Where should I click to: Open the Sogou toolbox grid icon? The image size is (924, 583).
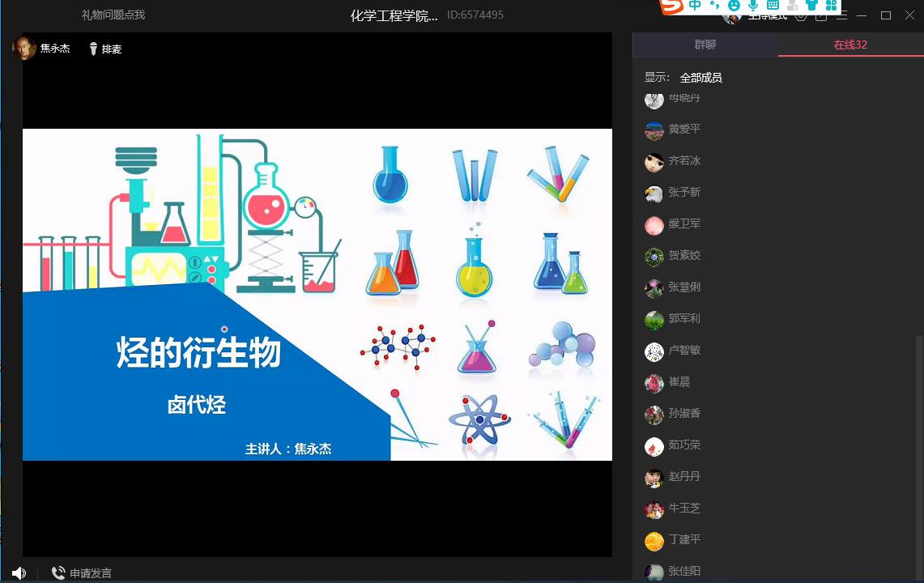(831, 6)
